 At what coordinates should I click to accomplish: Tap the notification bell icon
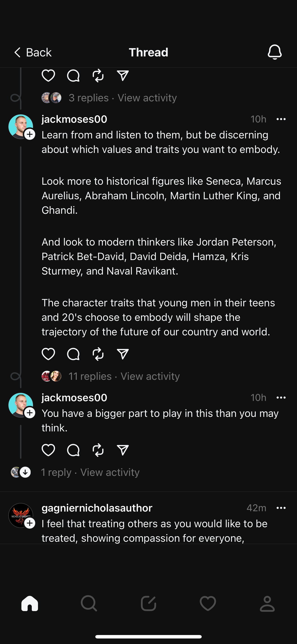274,52
